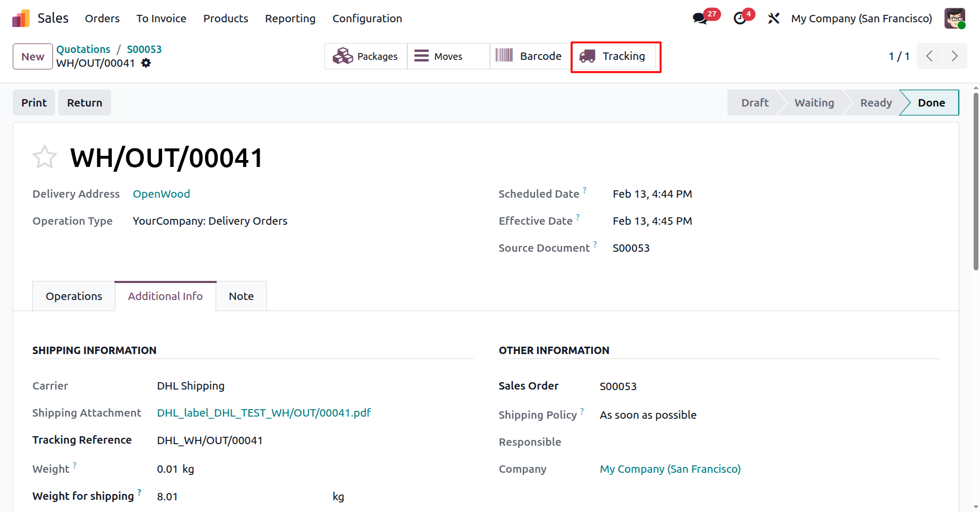Viewport: 980px width, 512px height.
Task: Switch to the Note tab
Action: tap(241, 296)
